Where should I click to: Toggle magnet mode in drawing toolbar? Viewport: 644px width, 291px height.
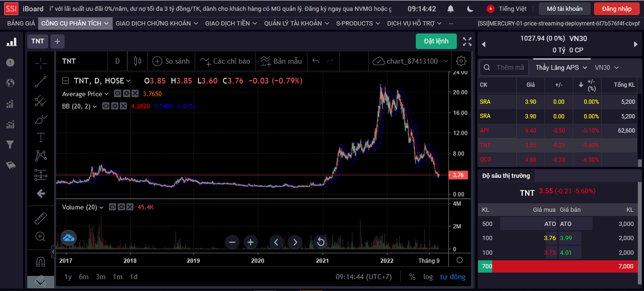[x=41, y=262]
